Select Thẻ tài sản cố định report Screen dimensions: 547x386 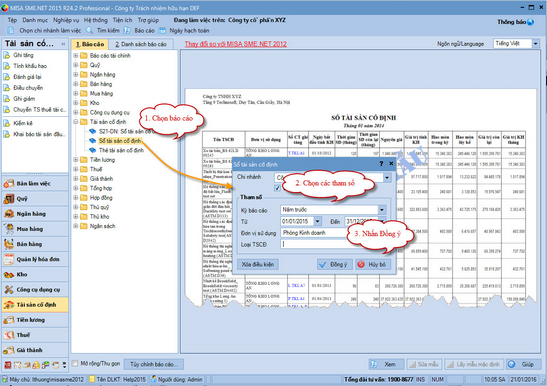point(121,150)
